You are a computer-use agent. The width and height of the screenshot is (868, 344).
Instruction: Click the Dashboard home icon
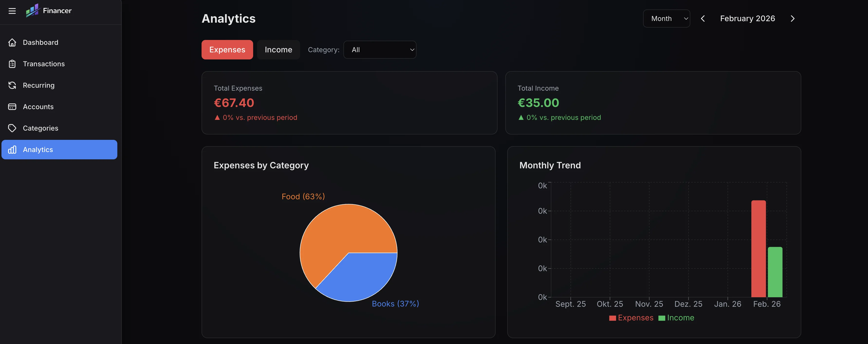(x=12, y=42)
